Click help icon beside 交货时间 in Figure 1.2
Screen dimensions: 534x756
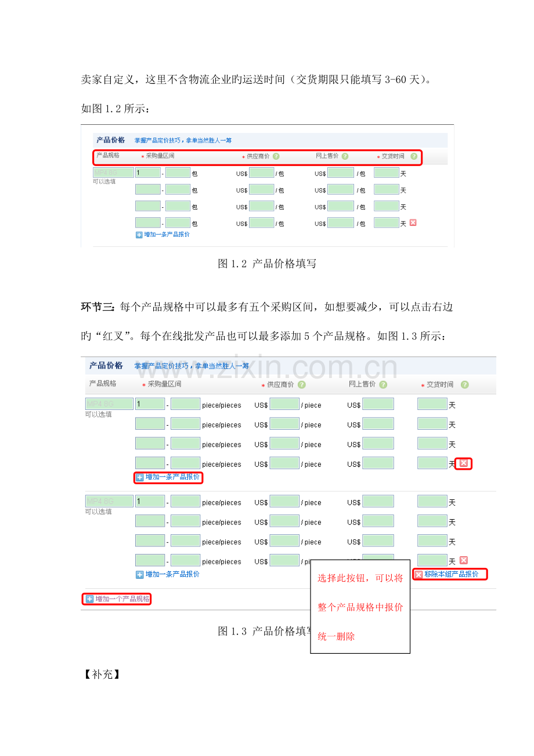pos(414,156)
